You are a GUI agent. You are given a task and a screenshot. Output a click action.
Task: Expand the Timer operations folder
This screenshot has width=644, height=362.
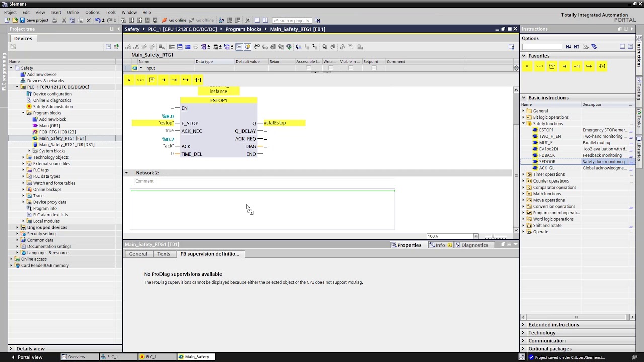[x=523, y=174]
